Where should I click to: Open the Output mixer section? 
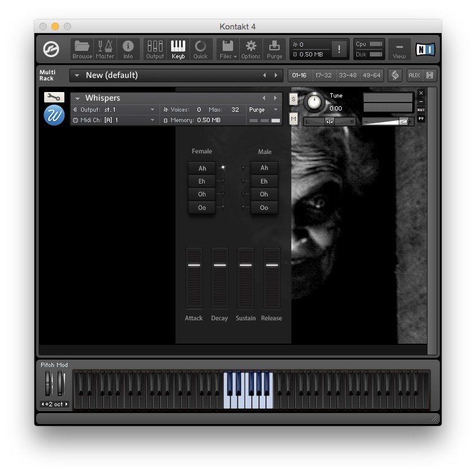[x=155, y=49]
